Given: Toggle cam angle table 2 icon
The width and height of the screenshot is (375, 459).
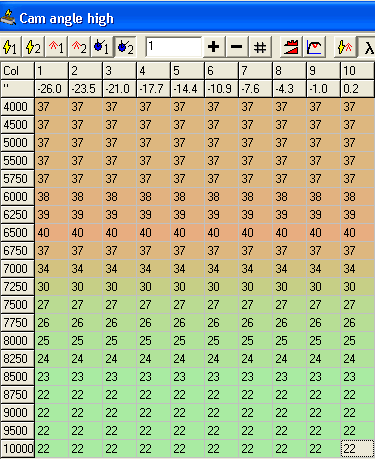Looking at the screenshot, I should click(x=125, y=47).
